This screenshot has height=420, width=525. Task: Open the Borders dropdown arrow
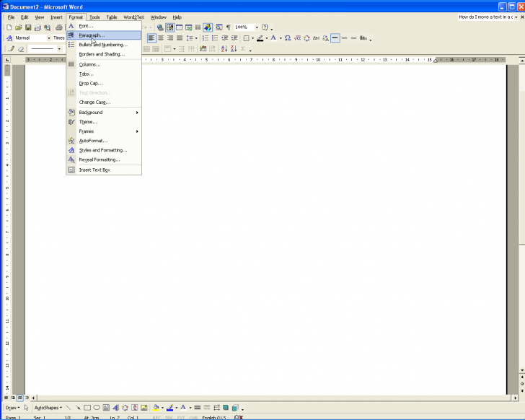tap(252, 38)
